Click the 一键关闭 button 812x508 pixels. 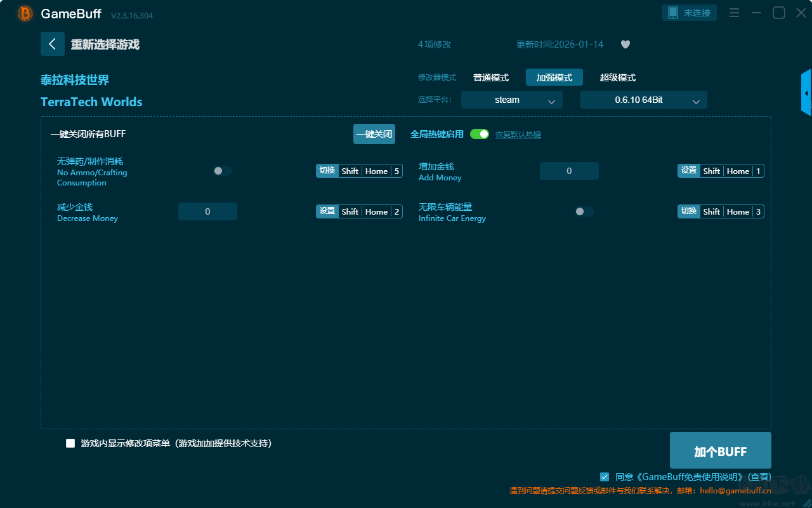(x=374, y=134)
